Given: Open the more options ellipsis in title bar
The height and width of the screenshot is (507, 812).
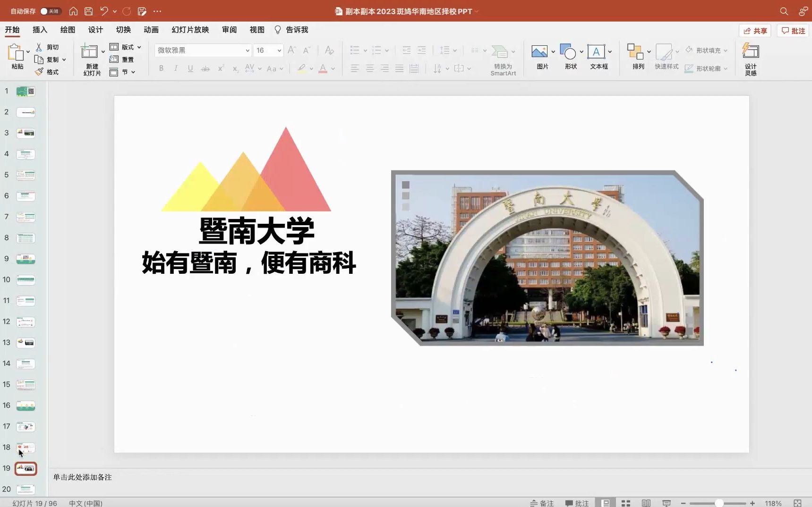Looking at the screenshot, I should [x=157, y=11].
